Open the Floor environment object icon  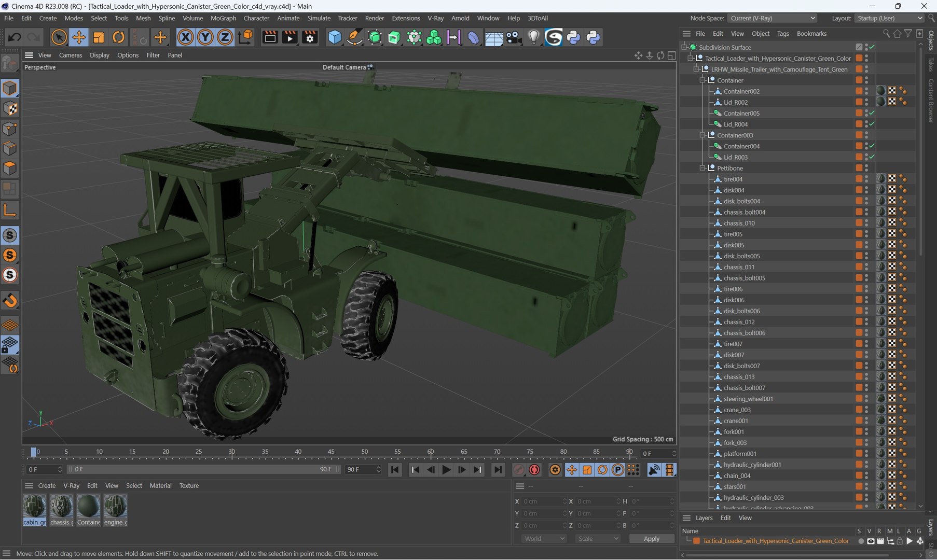coord(494,37)
